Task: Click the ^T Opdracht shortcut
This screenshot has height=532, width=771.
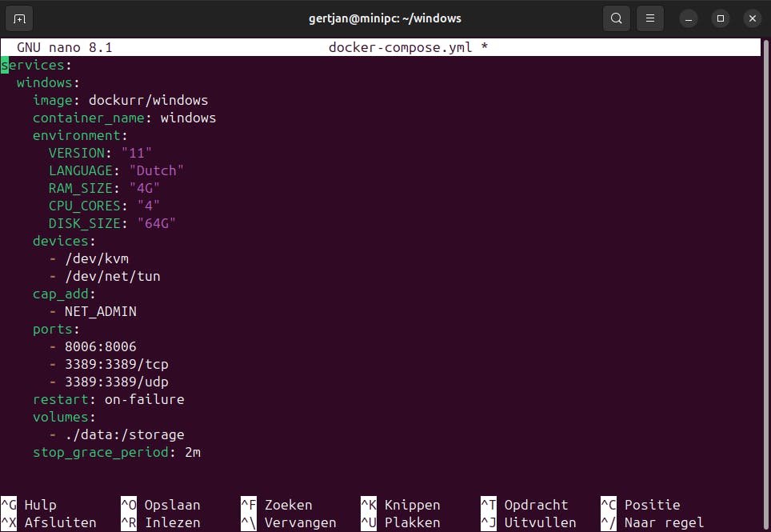Action: pyautogui.click(x=525, y=505)
